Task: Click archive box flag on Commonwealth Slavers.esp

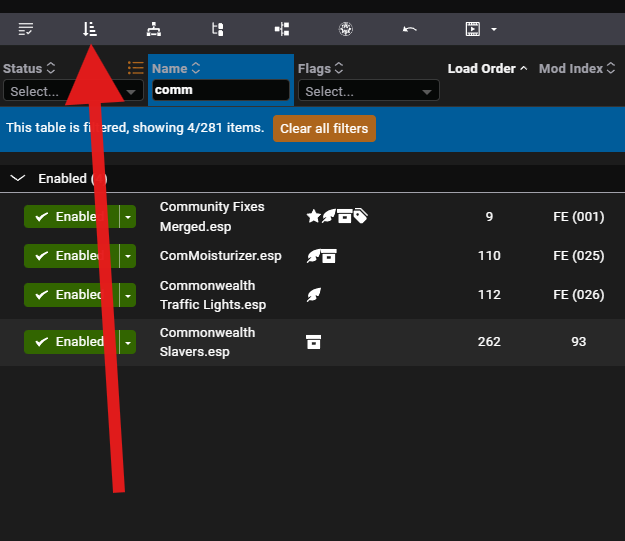Action: (x=314, y=342)
